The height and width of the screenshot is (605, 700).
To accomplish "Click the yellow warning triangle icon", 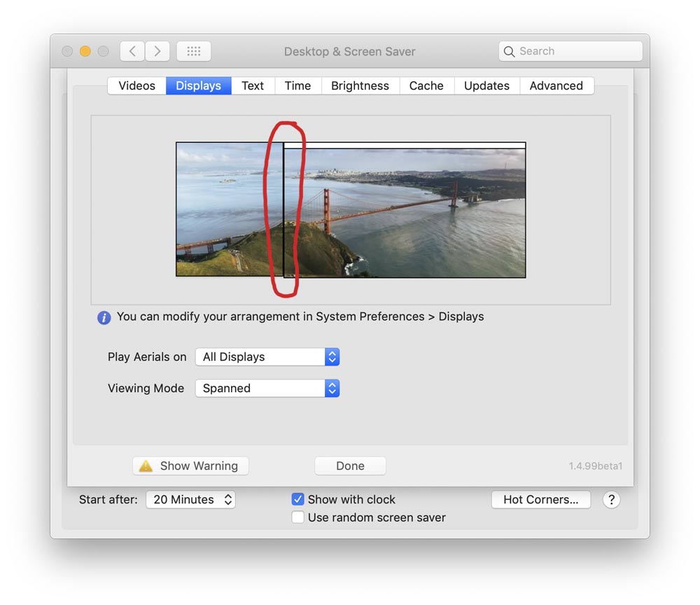I will [146, 466].
